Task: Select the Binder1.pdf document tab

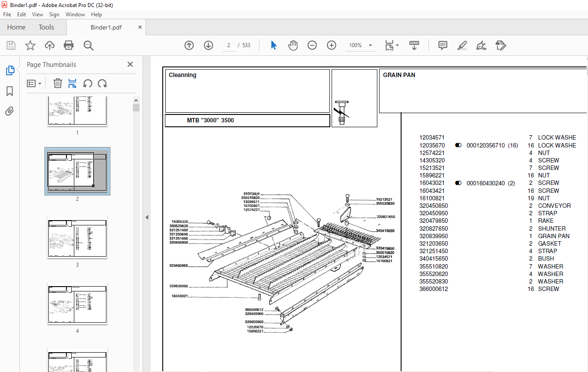Action: coord(106,27)
